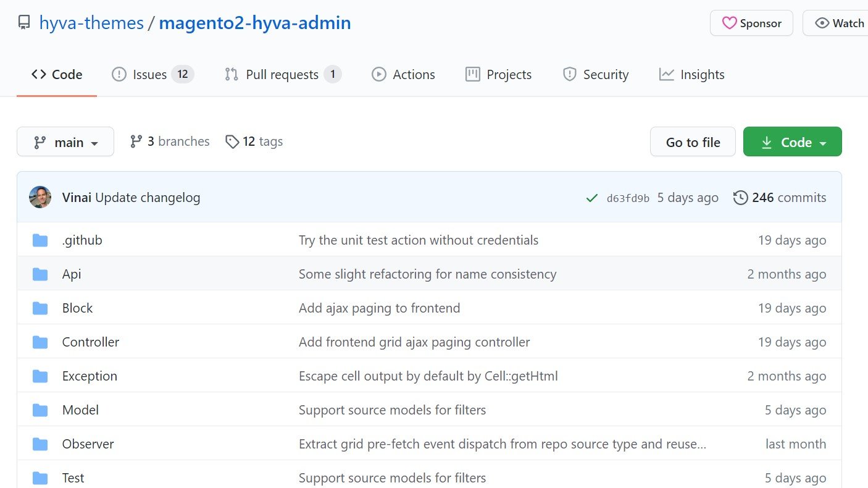Open the Security tab

point(595,75)
